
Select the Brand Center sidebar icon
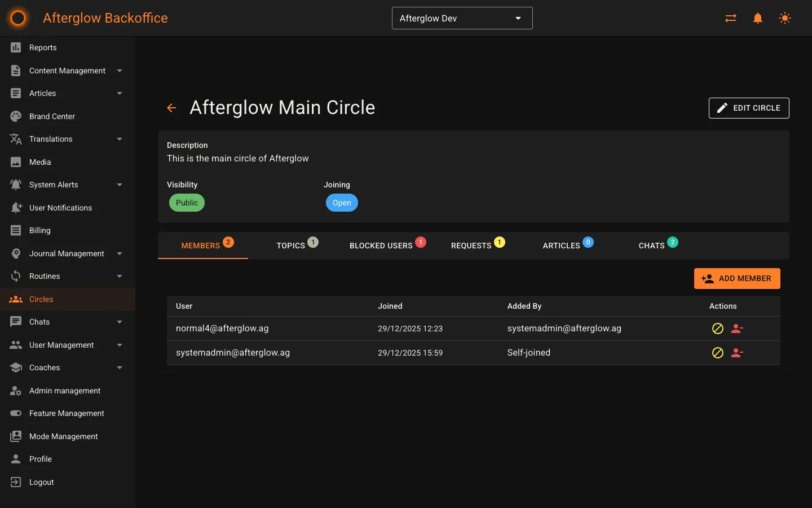16,116
